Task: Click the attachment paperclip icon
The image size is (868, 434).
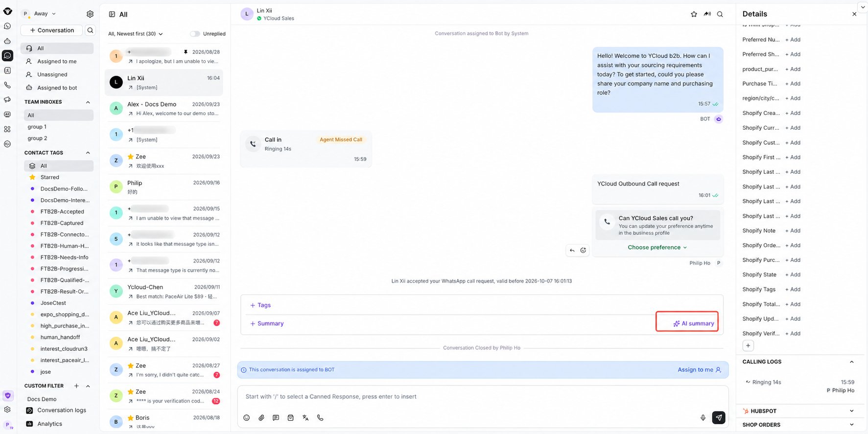Action: 261,418
